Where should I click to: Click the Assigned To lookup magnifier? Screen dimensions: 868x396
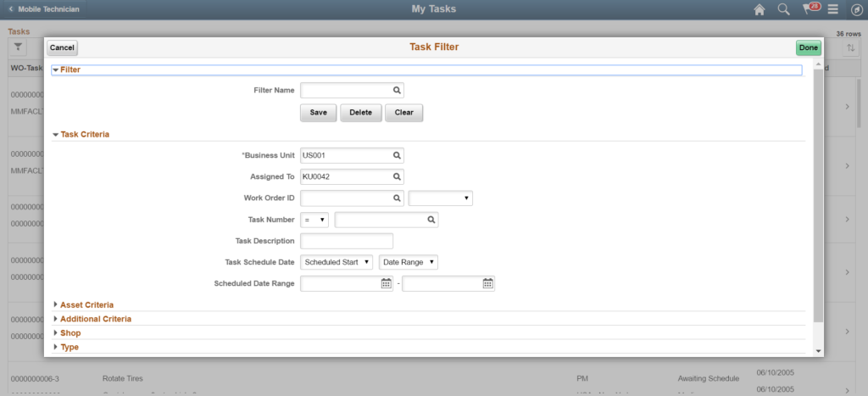(396, 177)
